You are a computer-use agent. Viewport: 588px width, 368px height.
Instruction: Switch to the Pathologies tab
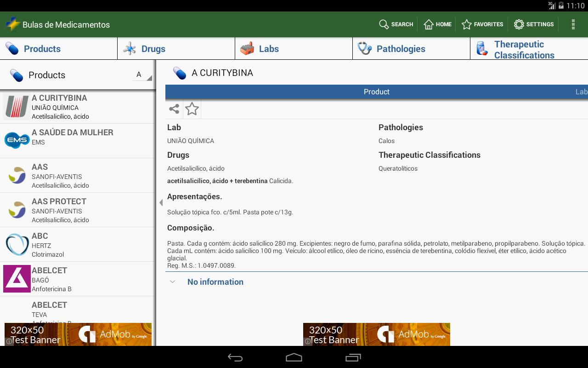[412, 49]
